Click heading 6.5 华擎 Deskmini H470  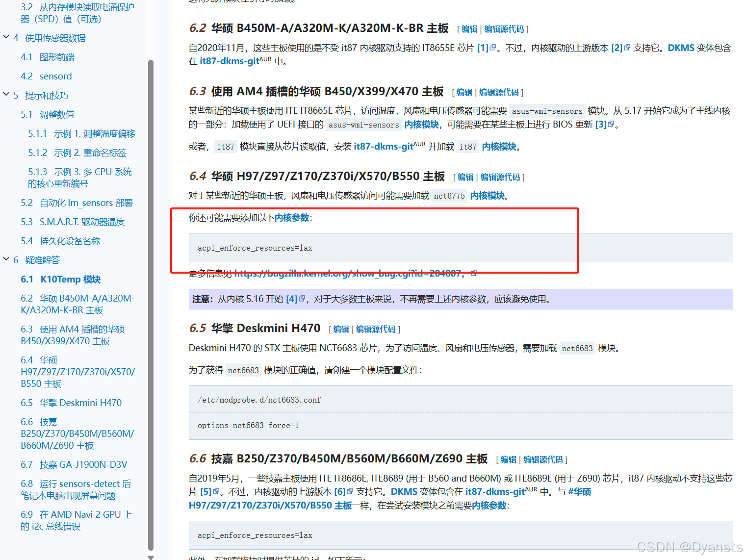pyautogui.click(x=255, y=328)
